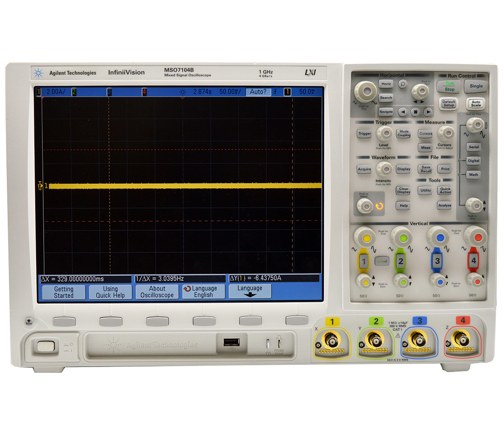
Task: Click the ΔY(1) = -6.43750A readout
Action: tap(274, 278)
